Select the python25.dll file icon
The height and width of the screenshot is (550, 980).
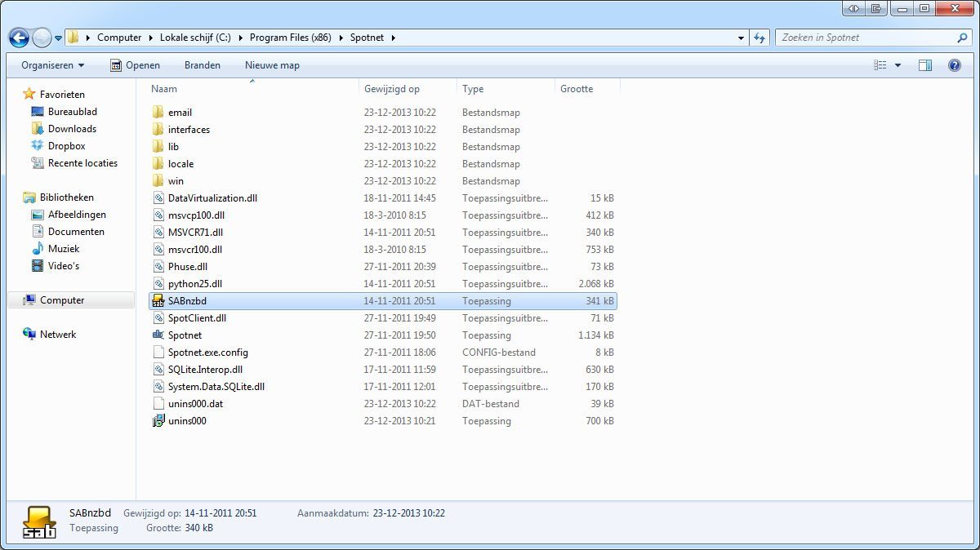[158, 284]
